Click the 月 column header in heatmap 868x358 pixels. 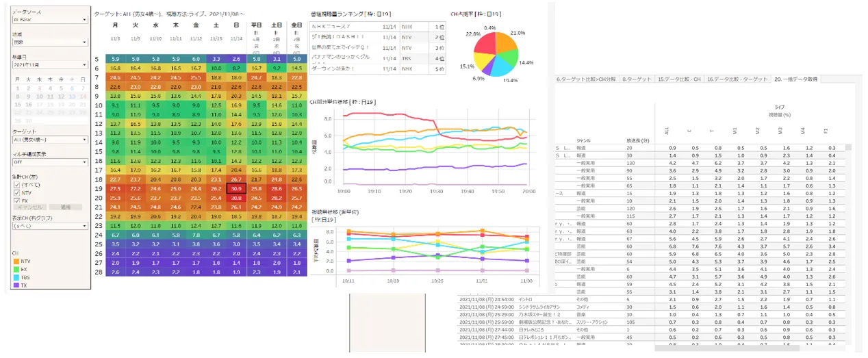(x=115, y=25)
